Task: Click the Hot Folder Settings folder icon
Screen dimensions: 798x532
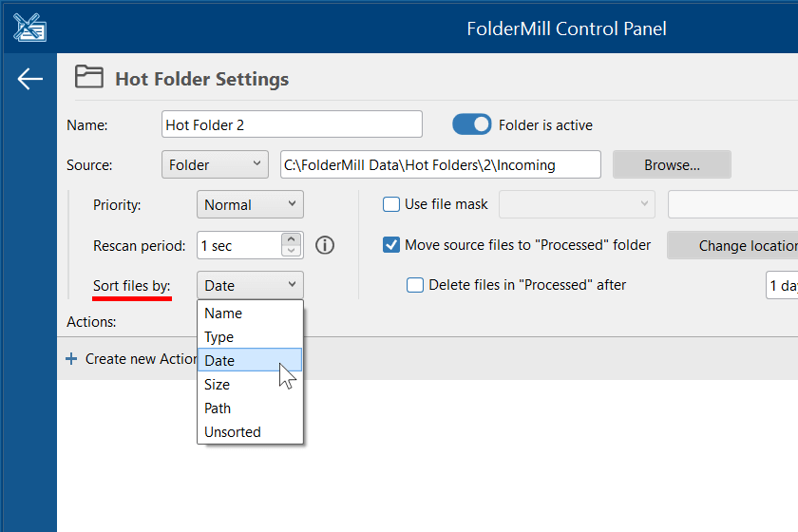Action: coord(89,78)
